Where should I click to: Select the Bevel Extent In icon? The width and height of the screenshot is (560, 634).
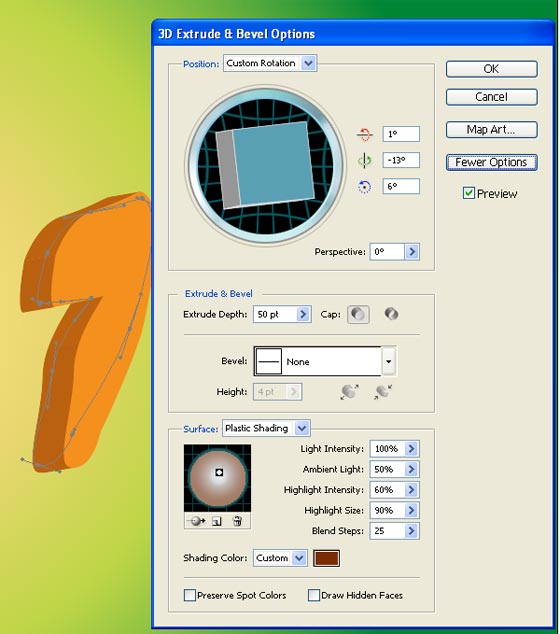tap(383, 391)
